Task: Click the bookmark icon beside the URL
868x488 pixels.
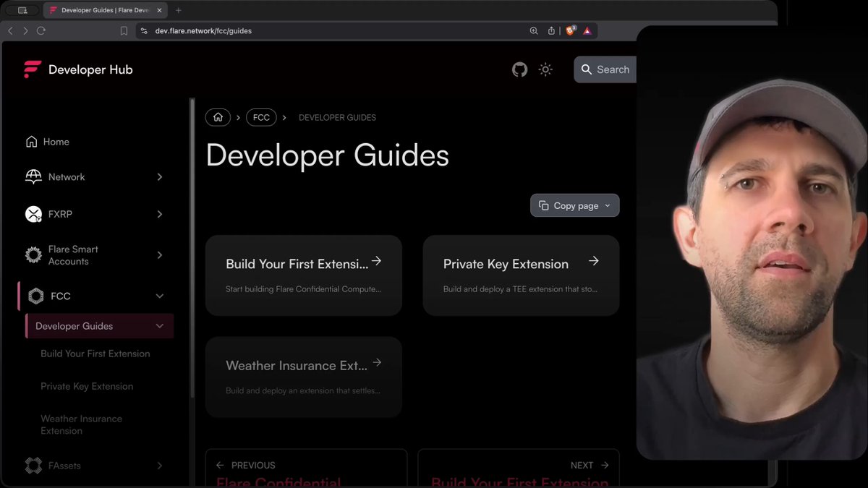Action: tap(124, 31)
